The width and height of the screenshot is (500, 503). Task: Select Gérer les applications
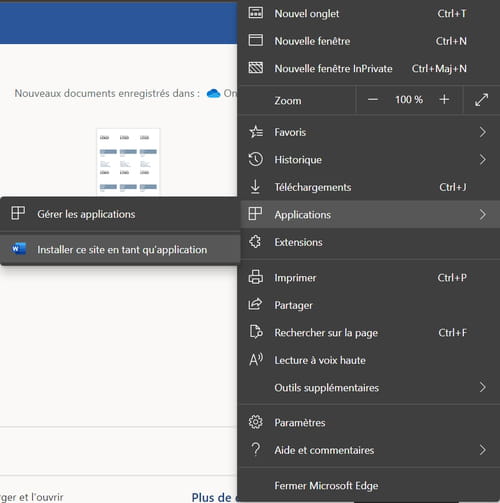pos(120,214)
